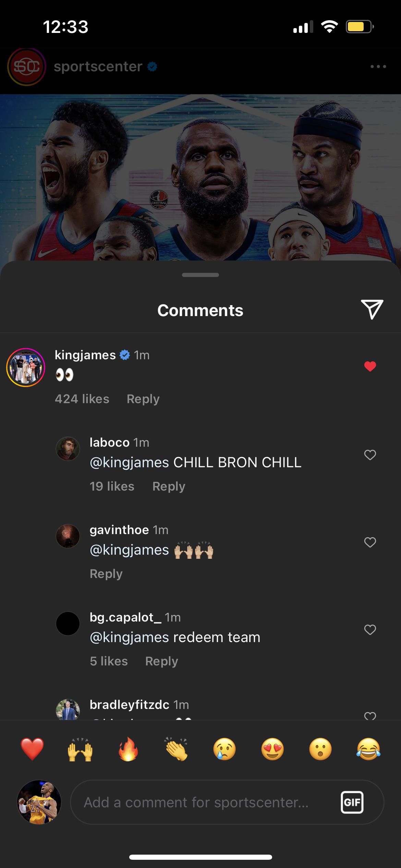Open the GIF picker in comment box

pos(352,802)
